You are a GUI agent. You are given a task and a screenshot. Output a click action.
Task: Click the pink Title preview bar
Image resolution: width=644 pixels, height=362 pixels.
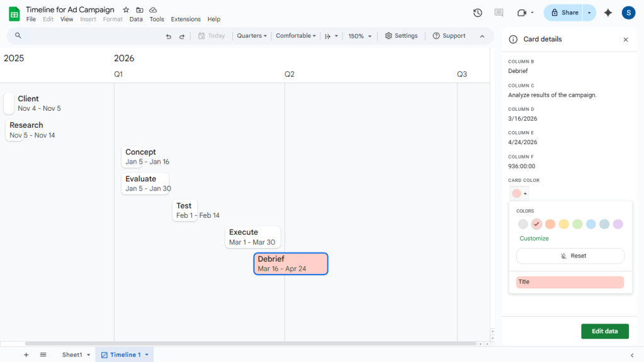570,282
